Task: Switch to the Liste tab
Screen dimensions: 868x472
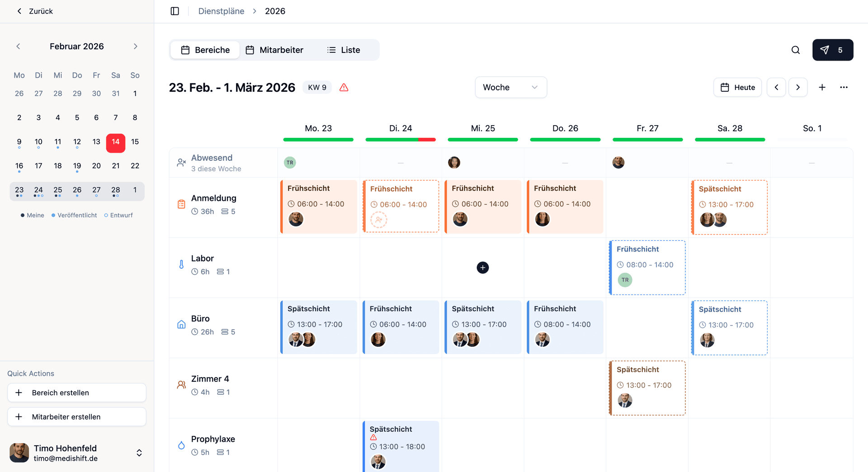Action: coord(344,50)
